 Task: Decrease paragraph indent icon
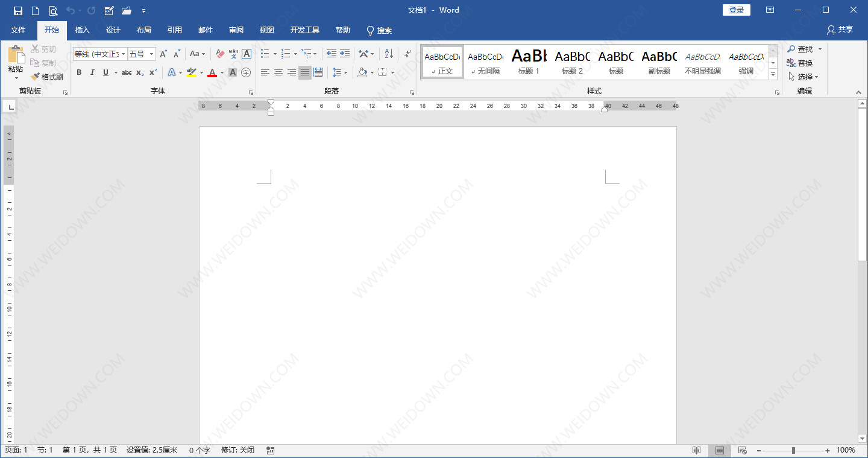[x=332, y=54]
